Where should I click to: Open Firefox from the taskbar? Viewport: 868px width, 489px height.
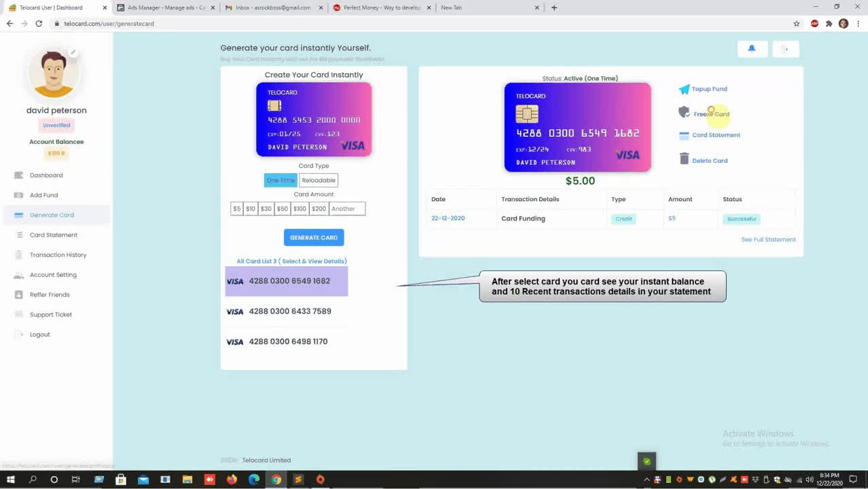(x=232, y=479)
